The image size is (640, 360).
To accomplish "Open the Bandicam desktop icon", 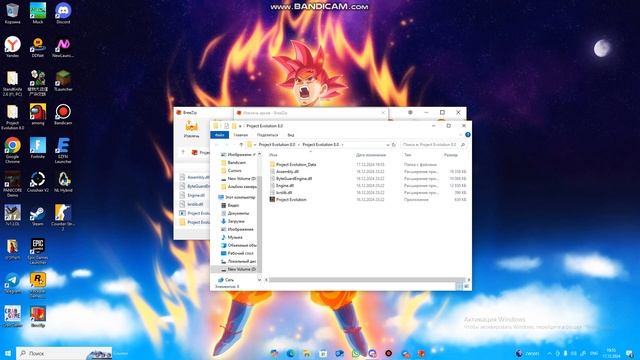I will [63, 114].
